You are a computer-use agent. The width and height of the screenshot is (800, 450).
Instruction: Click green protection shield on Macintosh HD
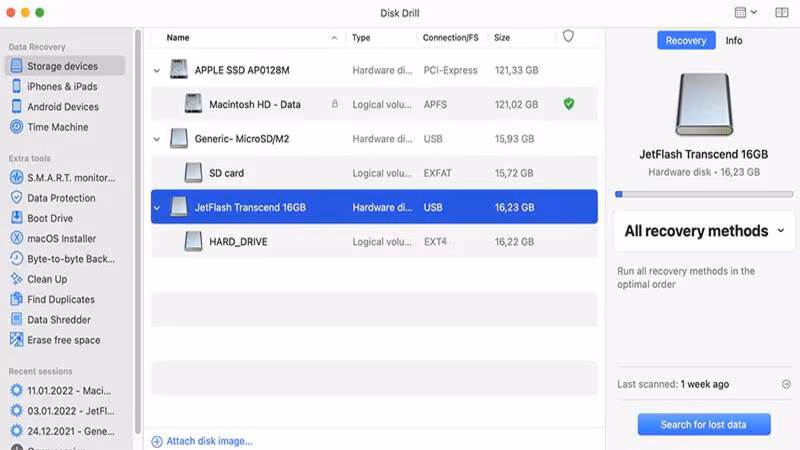[x=569, y=104]
